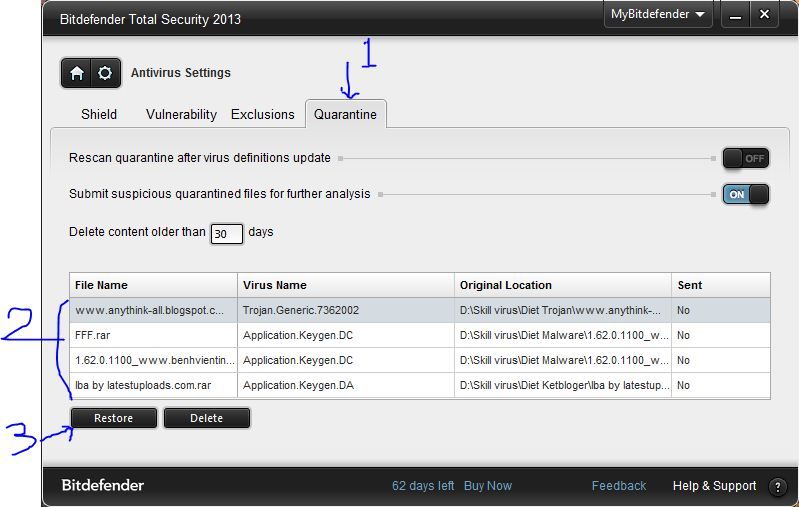Image resolution: width=799 pixels, height=507 pixels.
Task: Sort by Original Location column header
Action: [563, 285]
